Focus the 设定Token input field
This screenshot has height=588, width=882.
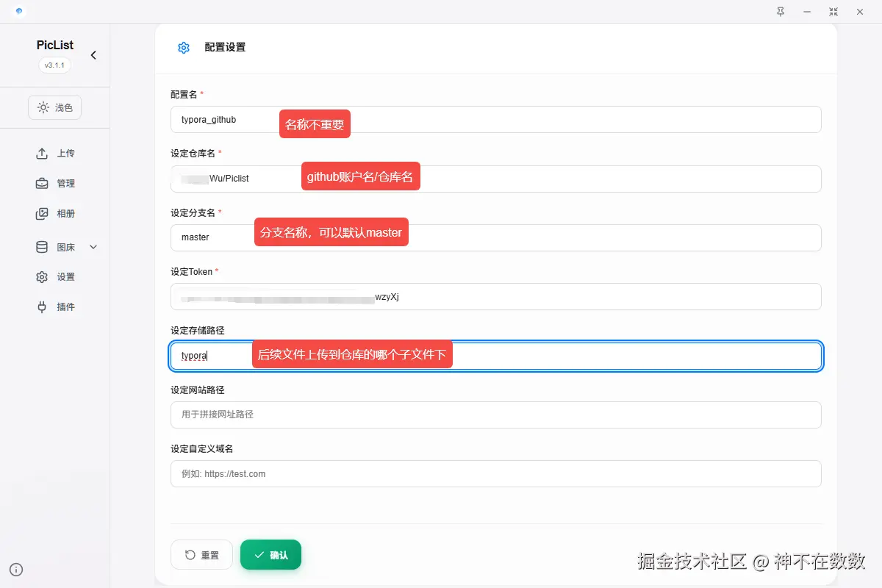tap(496, 297)
